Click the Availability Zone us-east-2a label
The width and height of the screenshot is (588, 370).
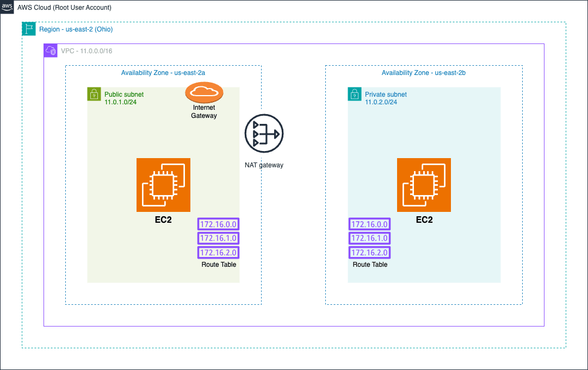163,73
